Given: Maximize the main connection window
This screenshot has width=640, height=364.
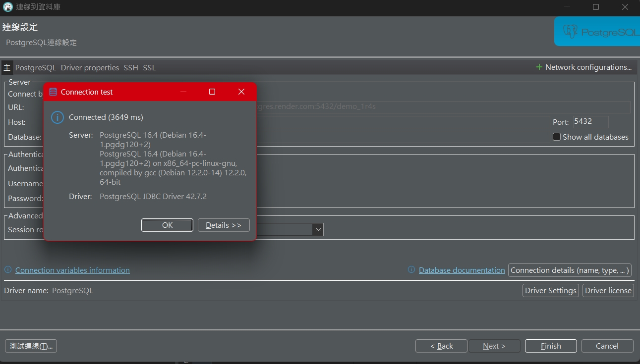Looking at the screenshot, I should (x=596, y=7).
